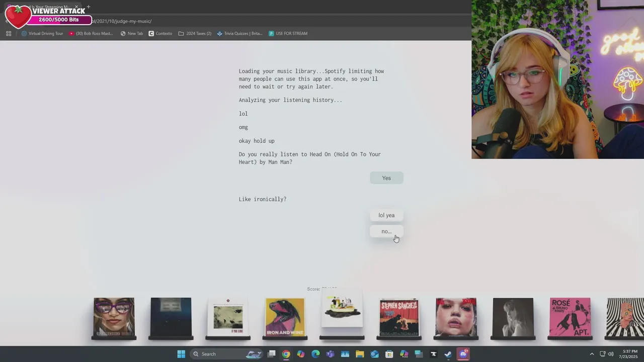Select the Iron and Wine album cover

tap(285, 317)
